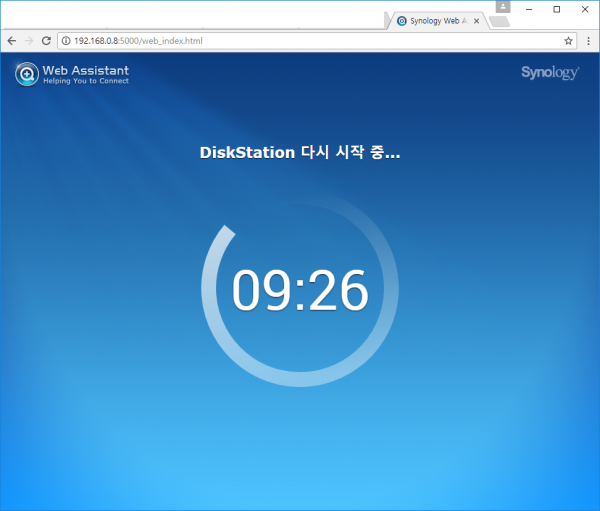Close the Synology Web Assistant tab
Image resolution: width=600 pixels, height=511 pixels.
pyautogui.click(x=477, y=20)
